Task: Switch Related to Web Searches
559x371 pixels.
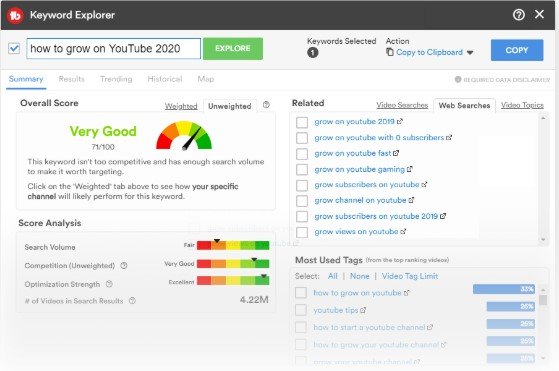Action: pyautogui.click(x=465, y=105)
